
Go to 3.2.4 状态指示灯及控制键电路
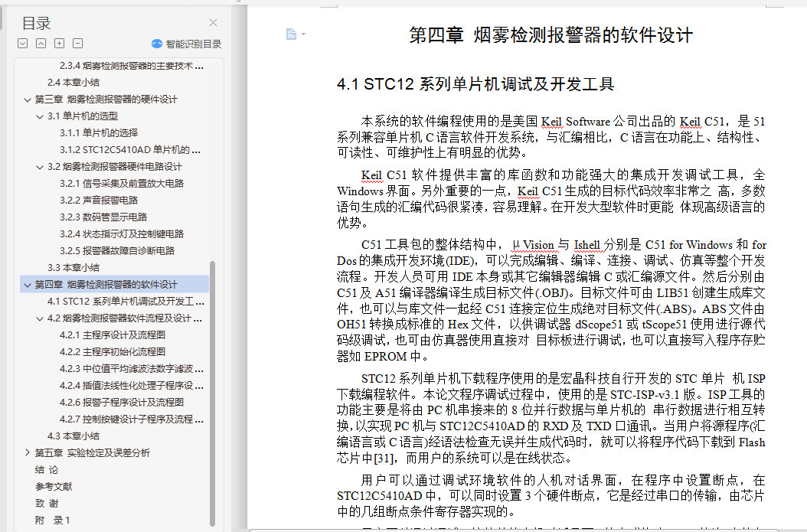coord(122,234)
